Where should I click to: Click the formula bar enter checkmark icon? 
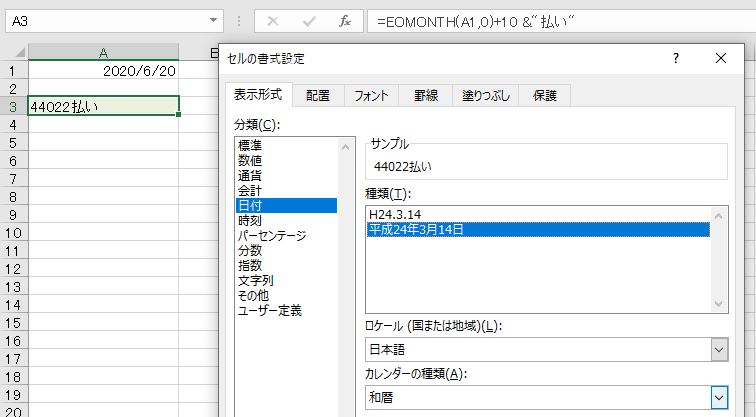309,21
